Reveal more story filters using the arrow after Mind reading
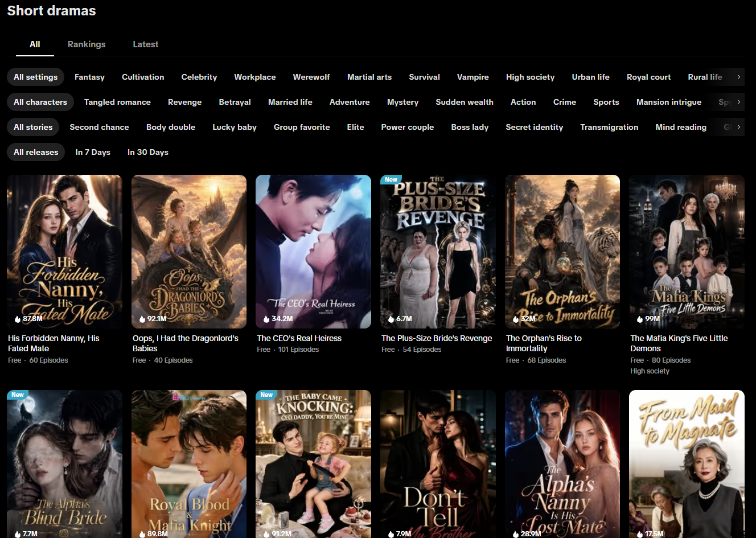This screenshot has width=756, height=538. click(738, 127)
